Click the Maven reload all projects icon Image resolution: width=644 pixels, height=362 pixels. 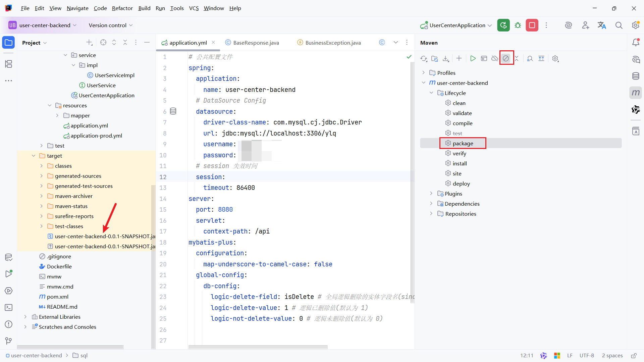point(424,59)
